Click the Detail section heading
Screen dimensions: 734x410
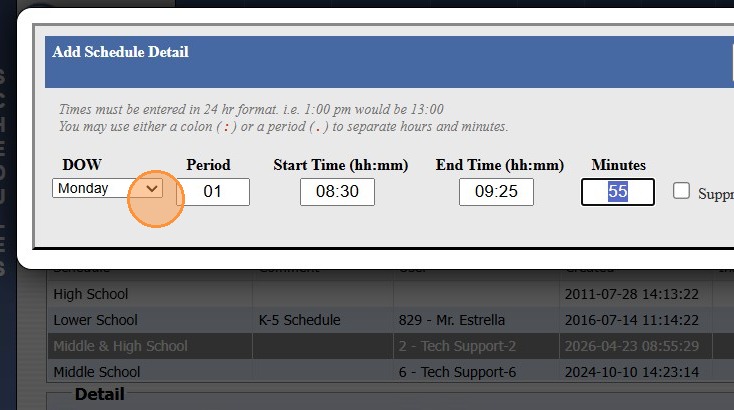pos(99,395)
